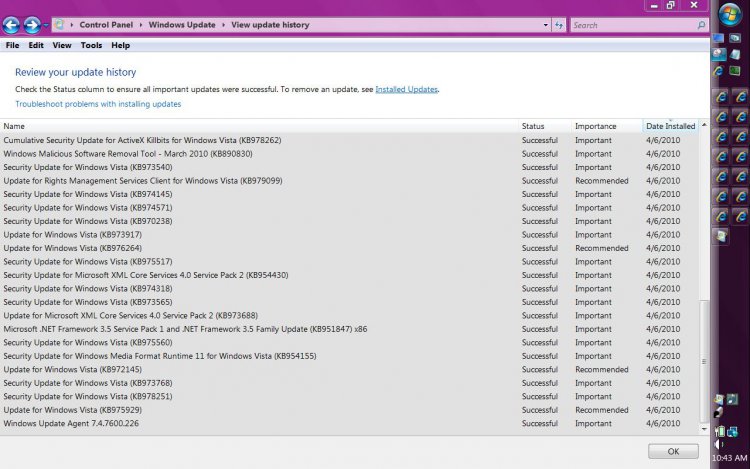Select Security Update for Windows Vista (KB973768)
The image size is (750, 469).
pyautogui.click(x=349, y=383)
